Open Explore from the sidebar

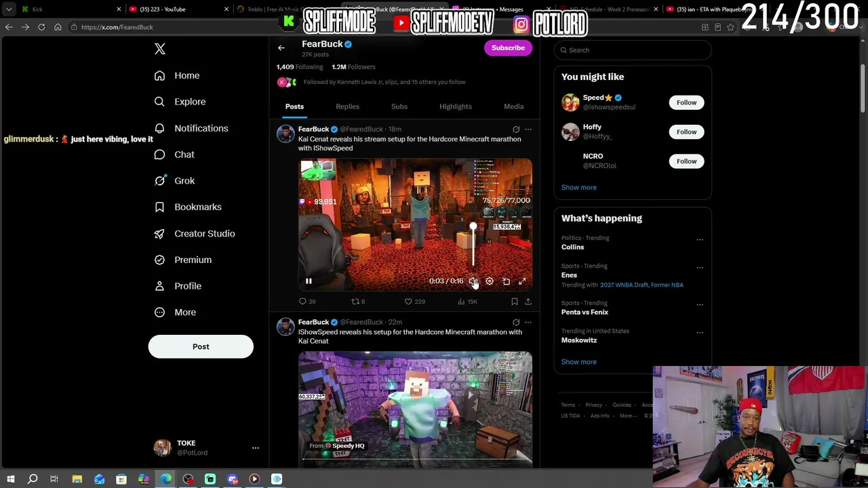pyautogui.click(x=180, y=102)
